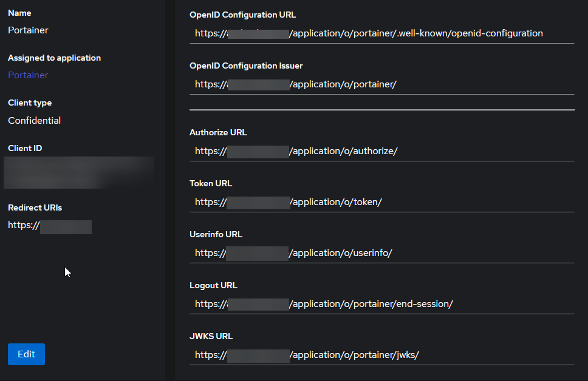Click the OpenID Configuration URL heading

pos(242,15)
